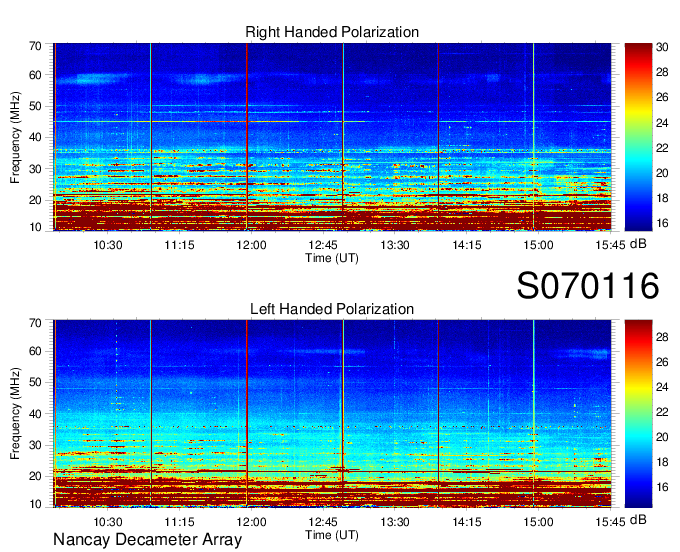This screenshot has height=552, width=680.
Task: Click the 22 dB value on Right Handed colorbar
Action: tap(662, 148)
